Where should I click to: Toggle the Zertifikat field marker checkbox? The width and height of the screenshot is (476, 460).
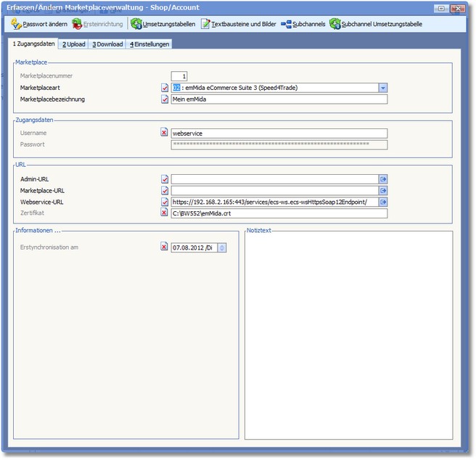[x=164, y=213]
